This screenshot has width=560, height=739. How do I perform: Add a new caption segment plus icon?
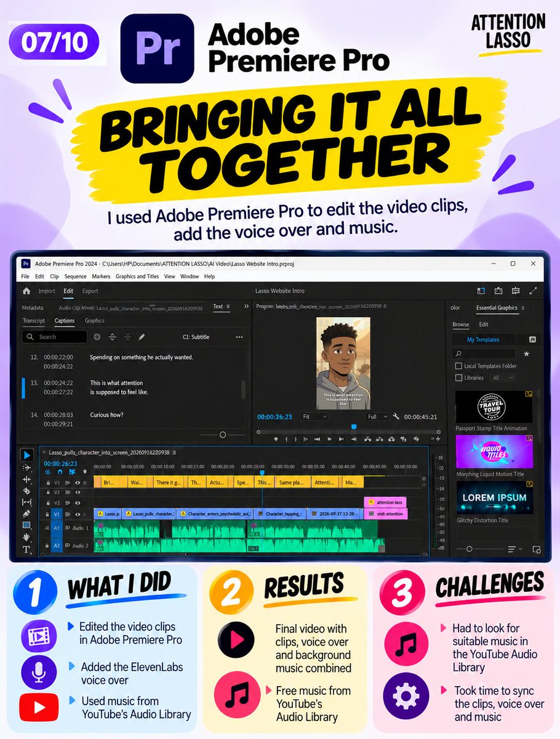(97, 337)
